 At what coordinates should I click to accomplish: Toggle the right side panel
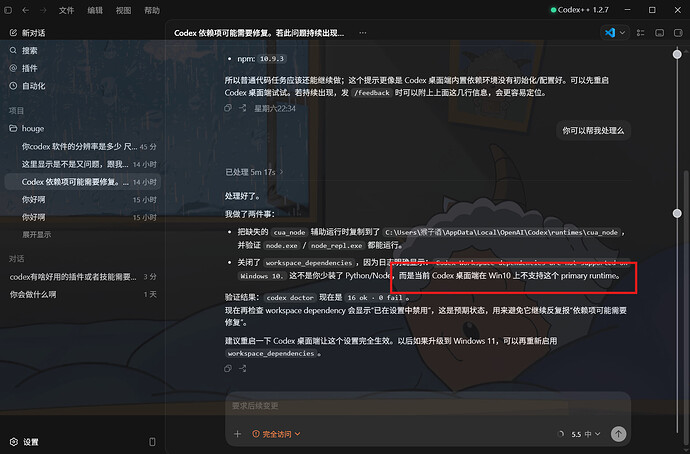click(678, 33)
